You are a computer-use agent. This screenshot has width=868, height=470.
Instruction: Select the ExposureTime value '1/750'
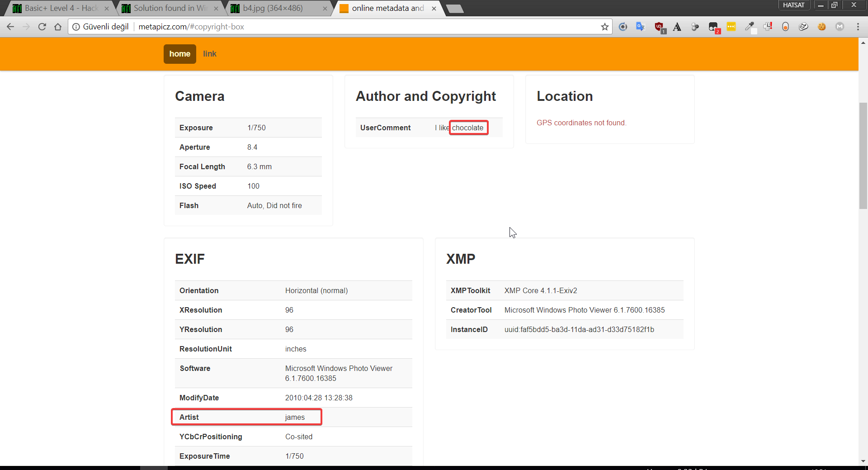(294, 456)
